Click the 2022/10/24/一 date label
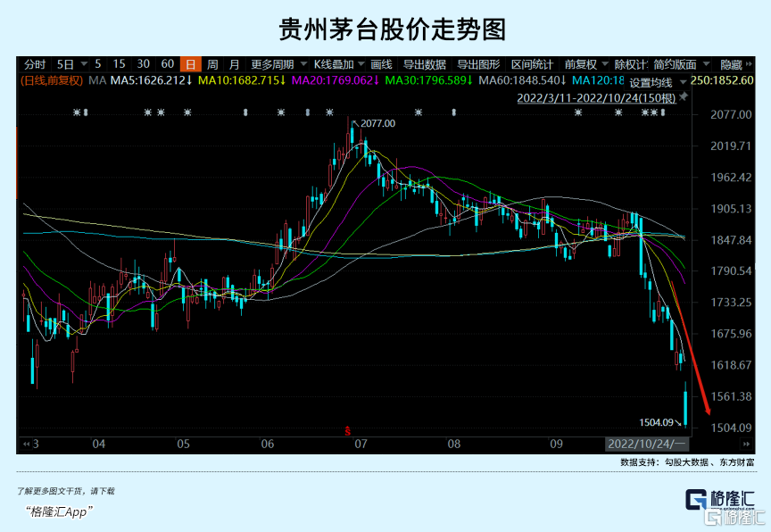The image size is (771, 532). pyautogui.click(x=647, y=444)
